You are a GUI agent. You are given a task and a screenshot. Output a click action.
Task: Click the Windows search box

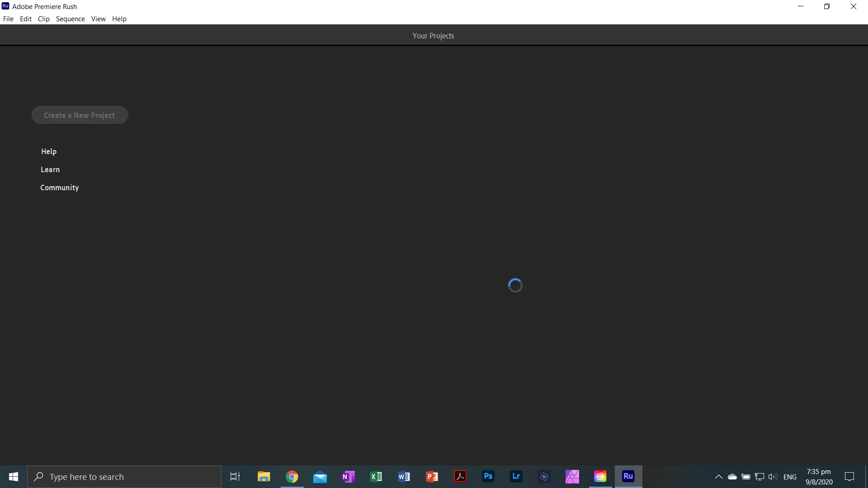coord(124,477)
